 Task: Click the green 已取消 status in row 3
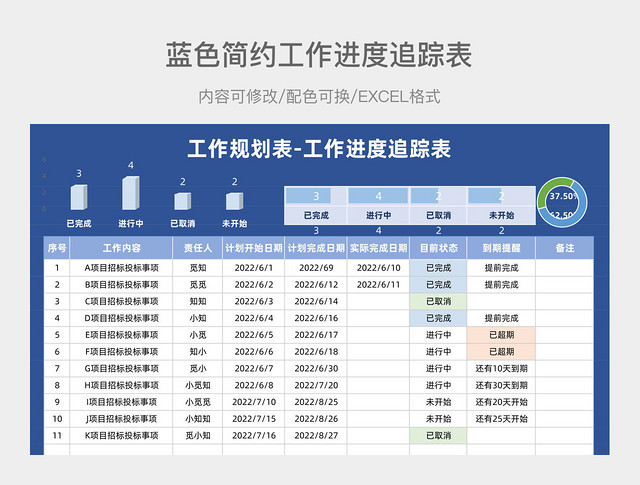[x=438, y=301]
